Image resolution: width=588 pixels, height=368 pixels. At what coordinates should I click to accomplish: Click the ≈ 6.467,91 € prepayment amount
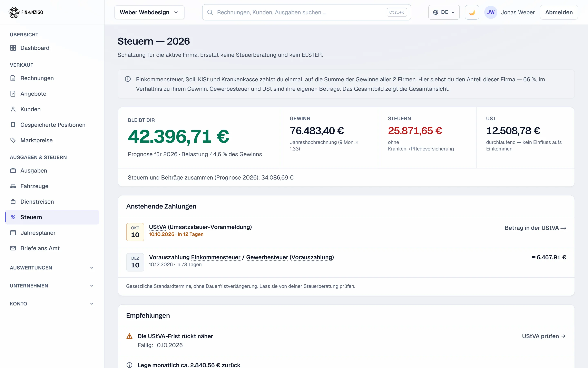549,257
